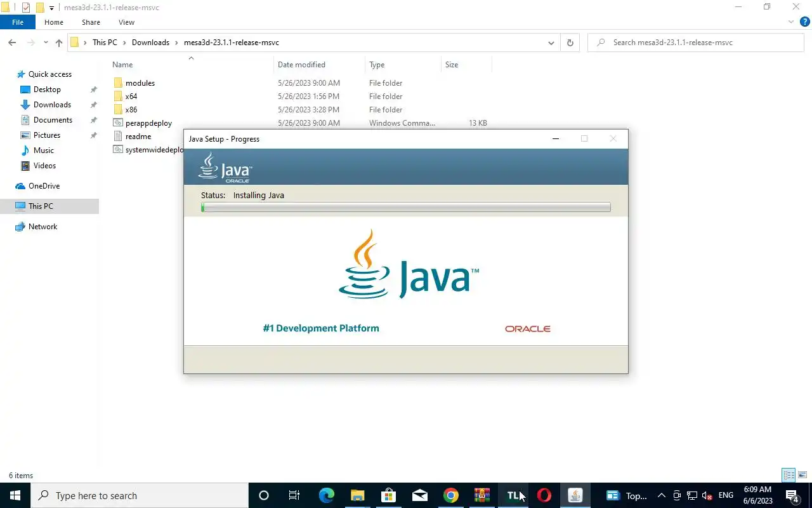
Task: Go up one folder level
Action: [x=59, y=43]
